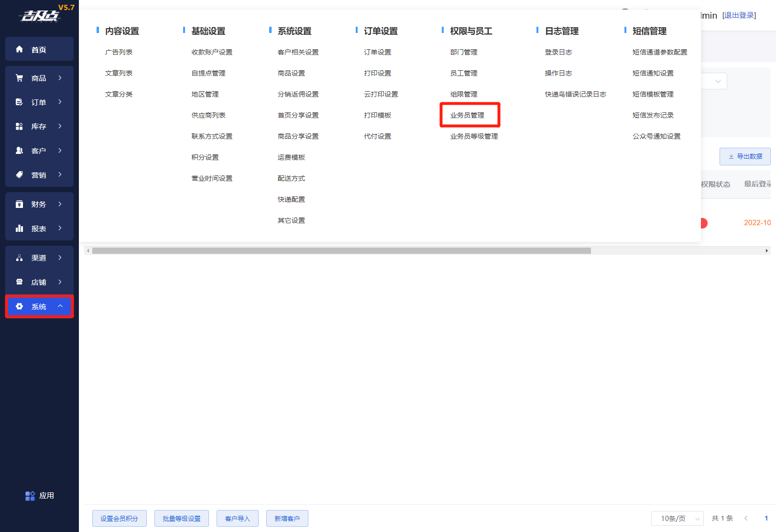
Task: Click the horizontal scrollbar right arrow
Action: (766, 250)
